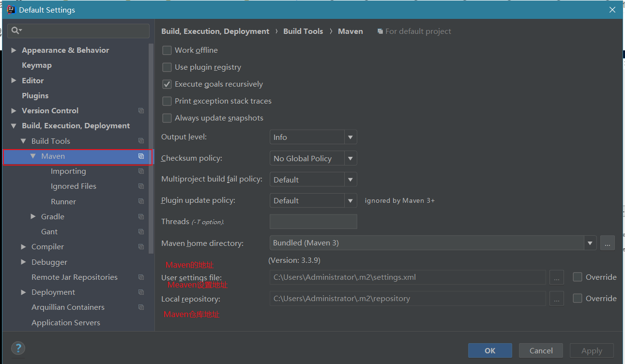The height and width of the screenshot is (364, 625).
Task: Uncheck Execute goals recursively
Action: [167, 84]
